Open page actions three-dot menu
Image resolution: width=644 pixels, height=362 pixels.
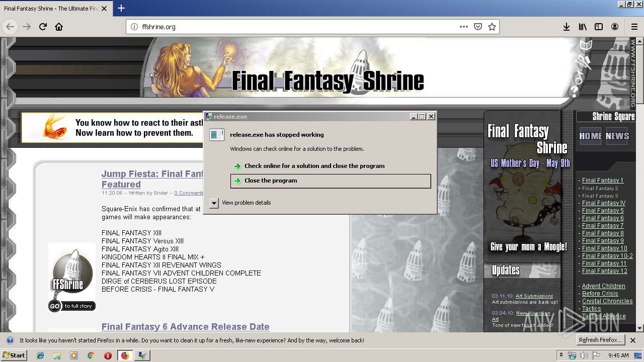464,27
